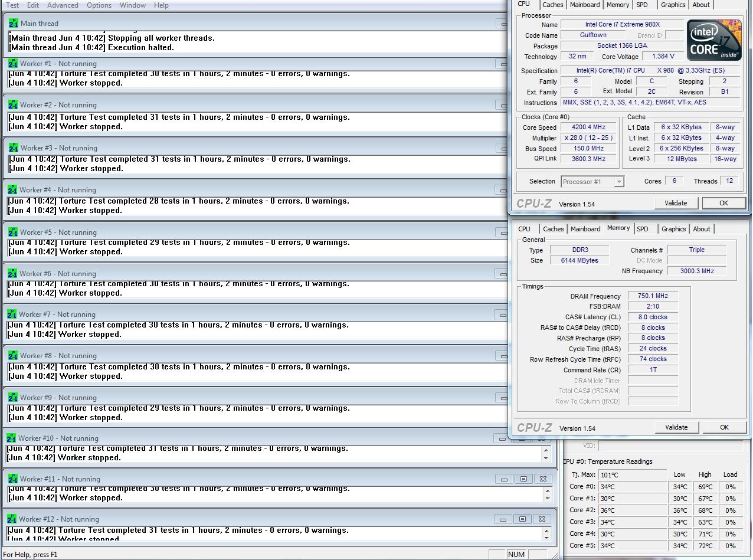Click the Worker #1 window icon
The width and height of the screenshot is (753, 560).
[13, 63]
